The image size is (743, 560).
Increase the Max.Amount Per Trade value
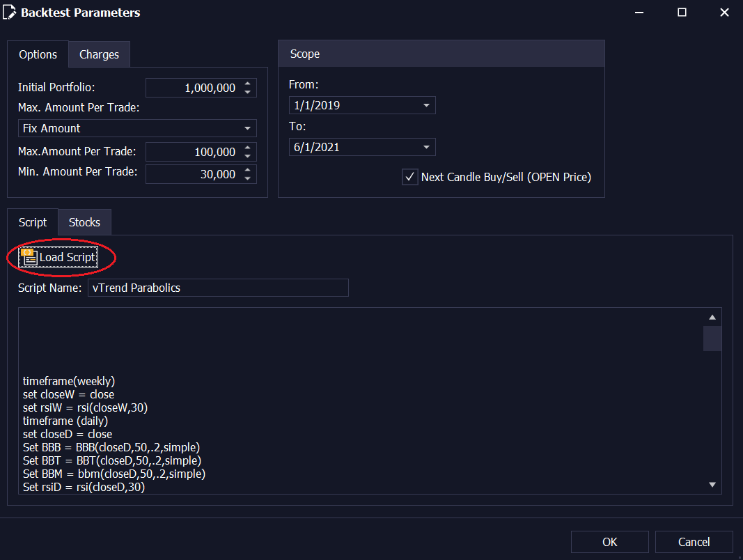point(248,148)
